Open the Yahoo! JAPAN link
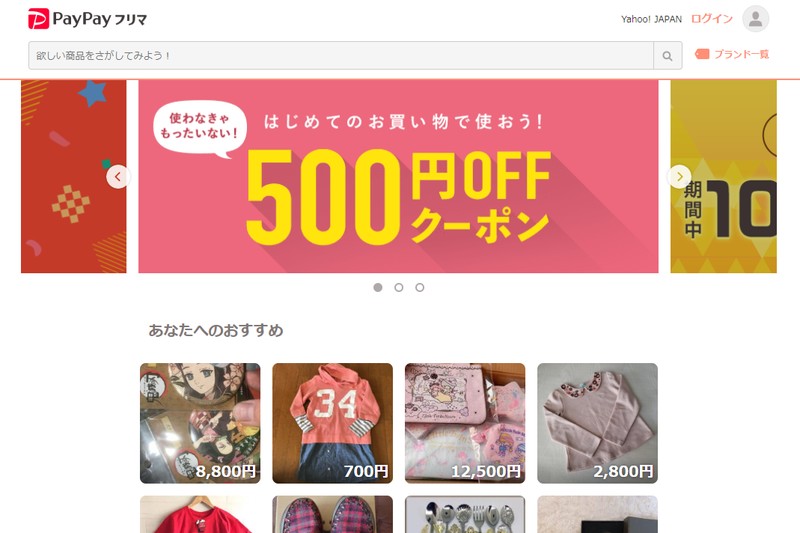 point(652,19)
